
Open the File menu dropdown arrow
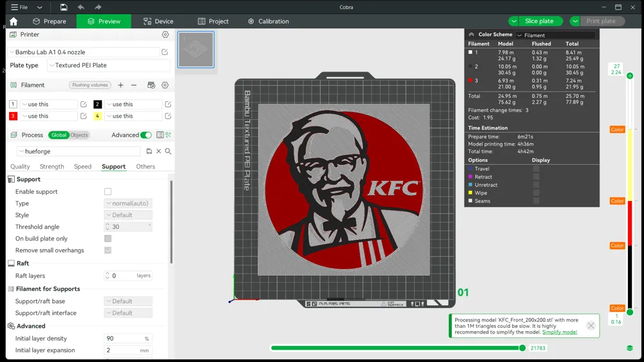[x=39, y=7]
